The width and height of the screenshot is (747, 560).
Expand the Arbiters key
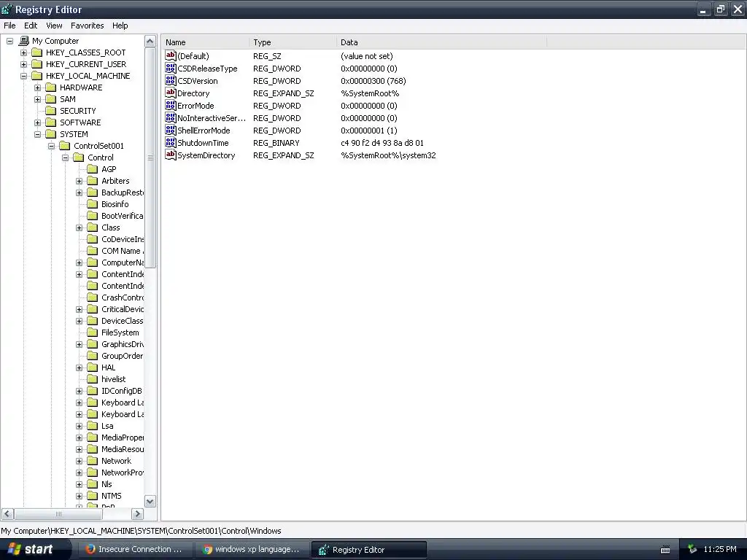(x=79, y=181)
